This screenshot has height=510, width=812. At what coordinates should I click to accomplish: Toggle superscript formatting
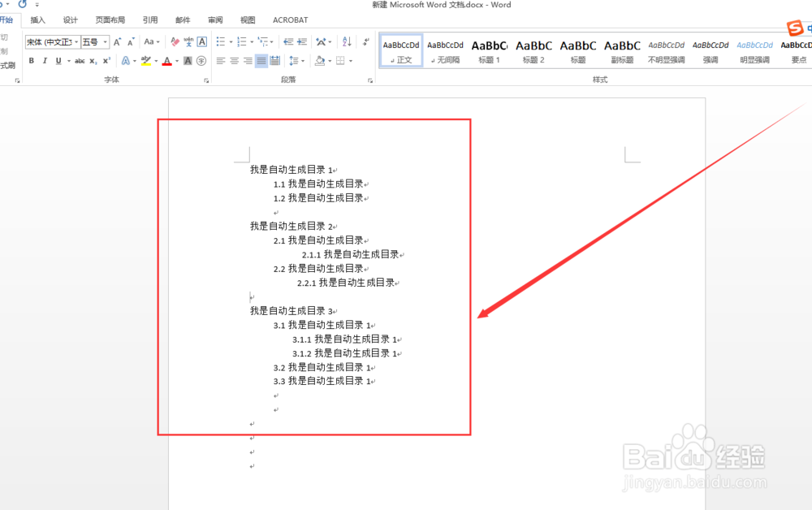click(x=106, y=61)
